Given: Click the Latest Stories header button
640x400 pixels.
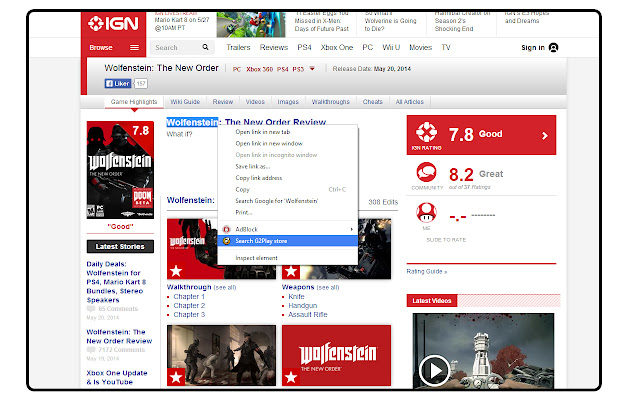Looking at the screenshot, I should tap(120, 247).
